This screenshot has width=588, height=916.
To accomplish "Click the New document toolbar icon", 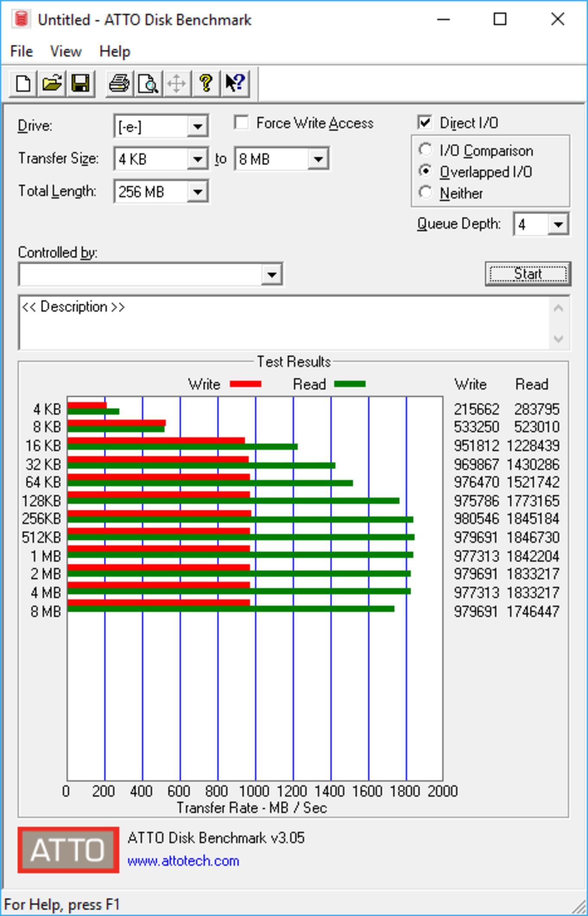I will [x=23, y=83].
